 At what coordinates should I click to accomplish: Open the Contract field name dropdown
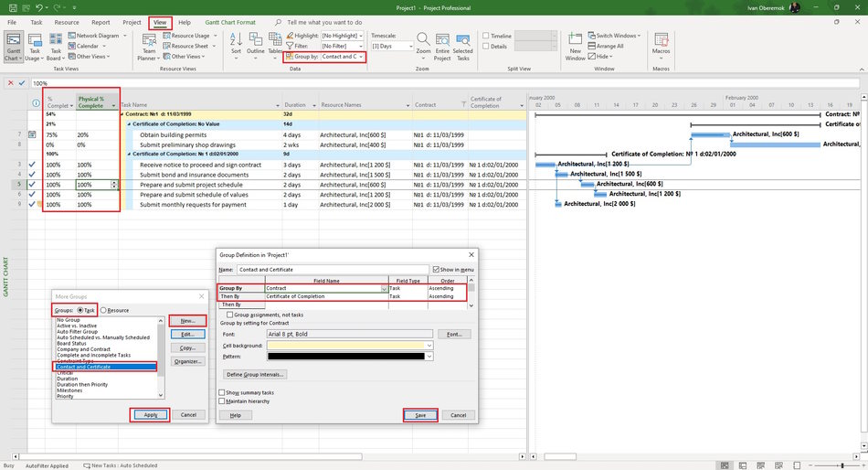[384, 289]
